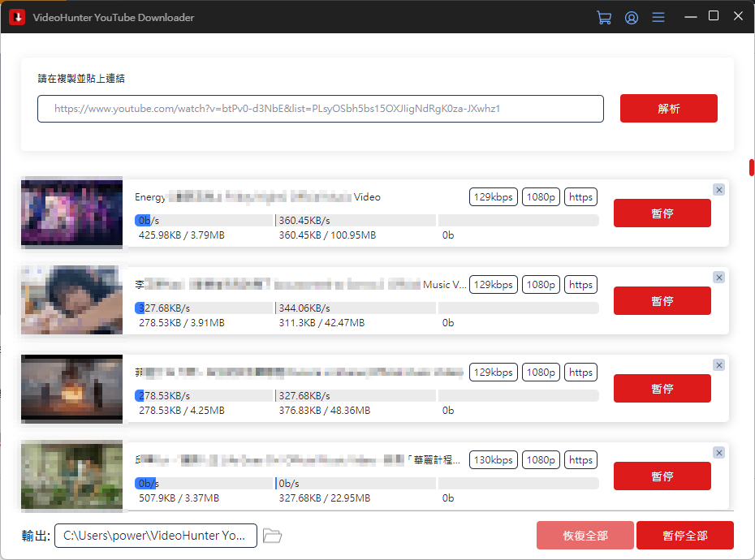Click the 解析 analyze button
Viewport: 755px width, 560px height.
[x=668, y=109]
